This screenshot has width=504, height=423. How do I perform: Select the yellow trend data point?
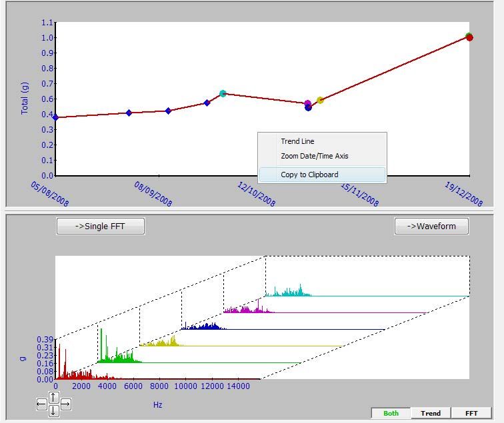320,101
